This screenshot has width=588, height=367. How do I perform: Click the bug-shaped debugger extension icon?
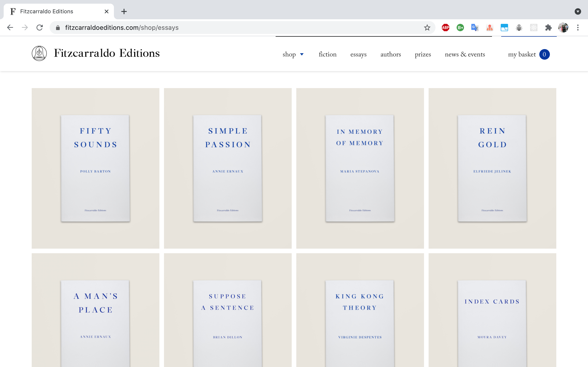click(x=519, y=28)
